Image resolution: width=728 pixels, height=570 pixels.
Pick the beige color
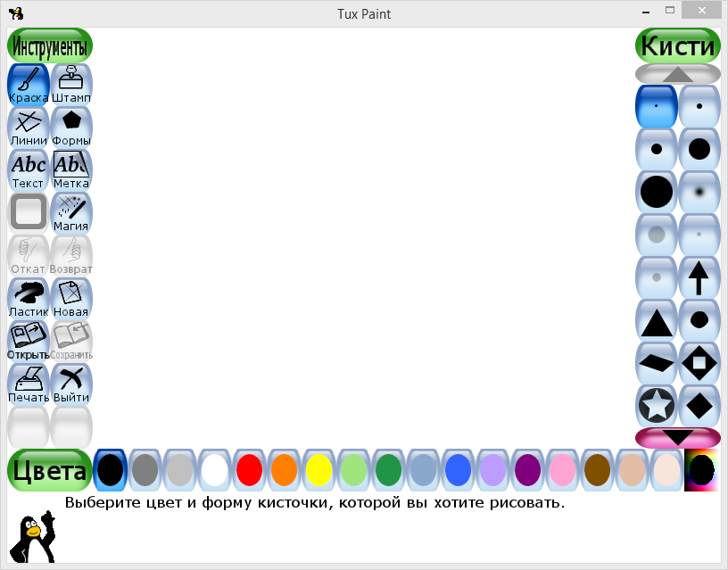pos(667,470)
